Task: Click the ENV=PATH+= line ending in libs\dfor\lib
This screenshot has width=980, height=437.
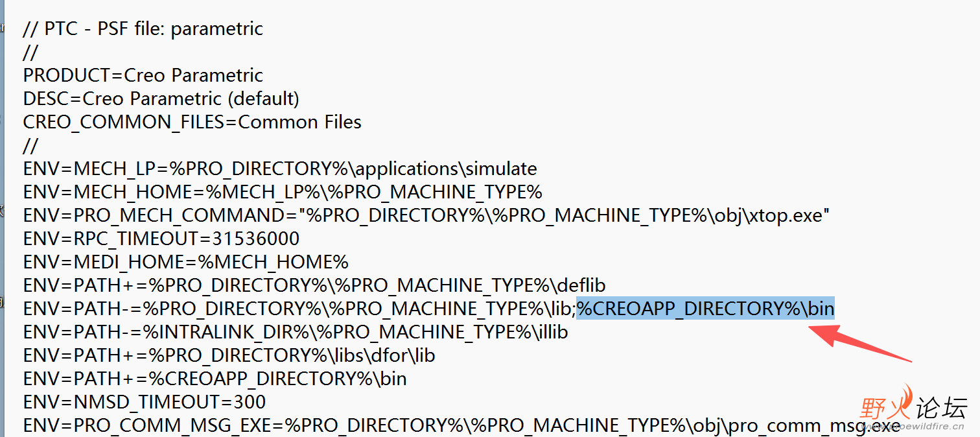Action: [229, 355]
